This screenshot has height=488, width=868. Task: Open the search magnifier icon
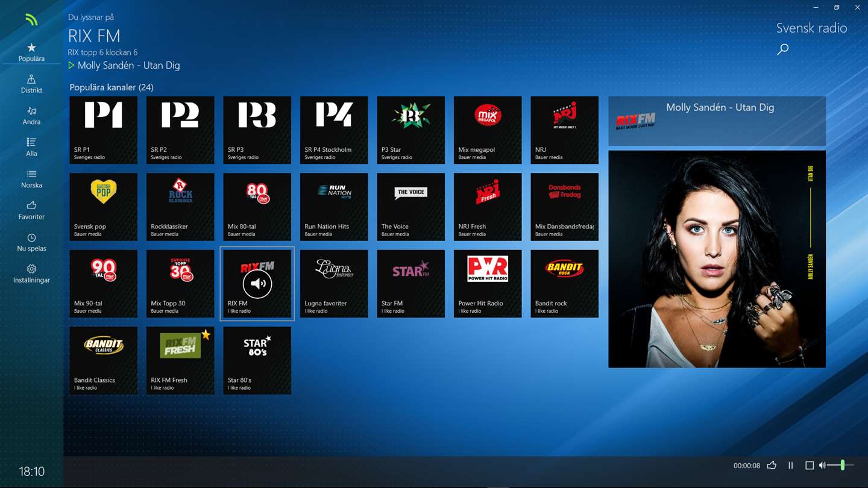(782, 49)
